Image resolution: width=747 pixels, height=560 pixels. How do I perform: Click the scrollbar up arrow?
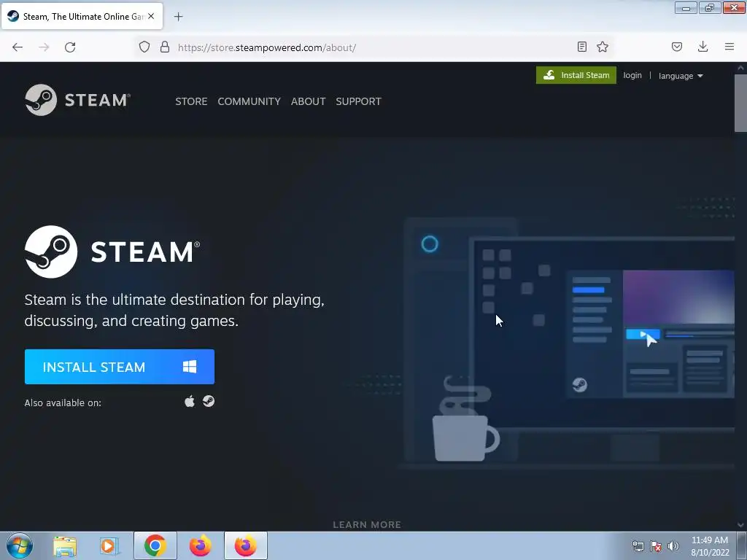tap(740, 68)
